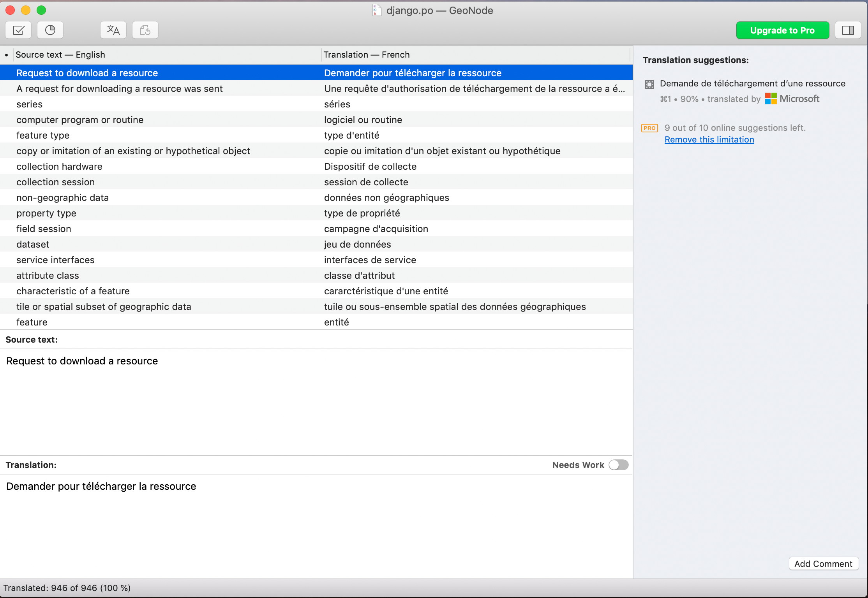Select the 'collection session' row
The image size is (868, 598).
click(316, 182)
